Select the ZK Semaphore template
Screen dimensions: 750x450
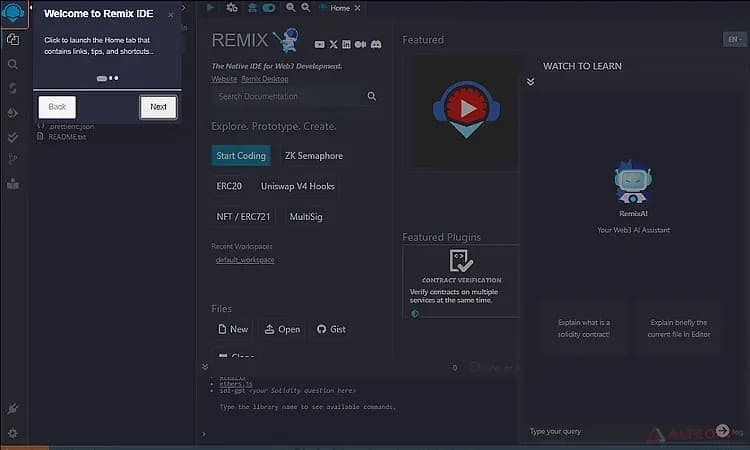point(314,156)
